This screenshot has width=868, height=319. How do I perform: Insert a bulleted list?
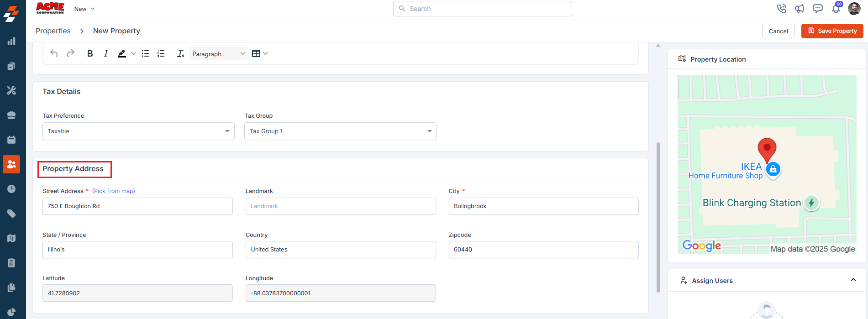[x=145, y=53]
